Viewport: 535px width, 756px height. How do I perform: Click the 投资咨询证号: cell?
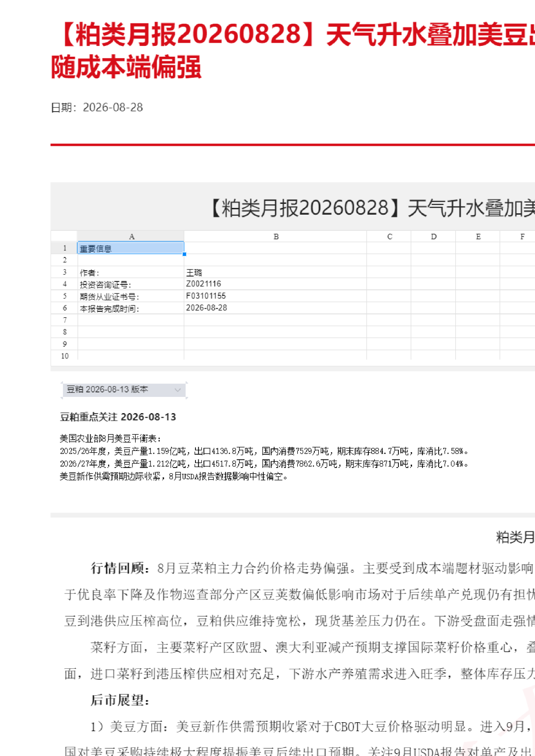coord(131,284)
